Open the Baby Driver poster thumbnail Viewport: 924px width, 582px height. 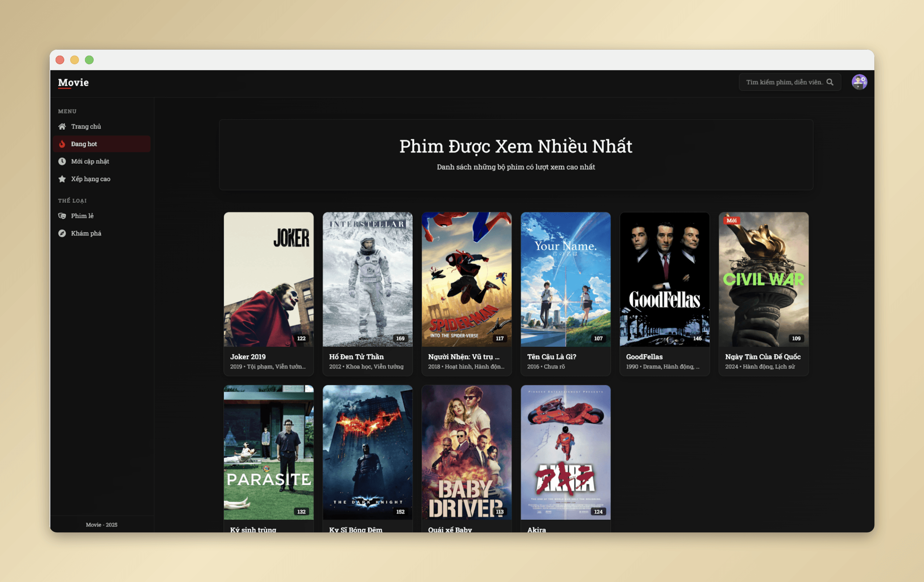point(467,453)
